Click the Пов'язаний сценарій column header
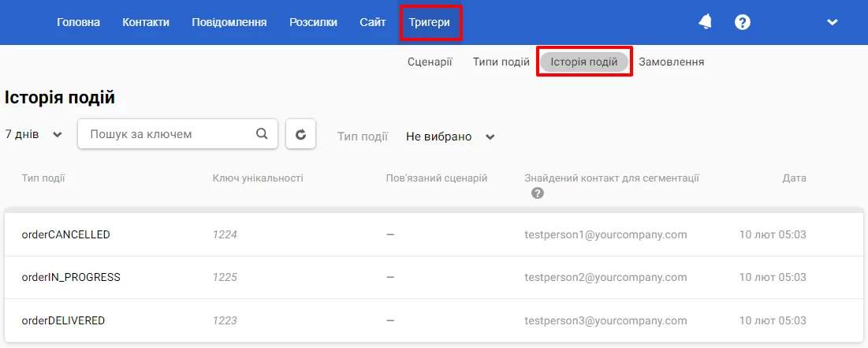The image size is (868, 348). pos(437,178)
